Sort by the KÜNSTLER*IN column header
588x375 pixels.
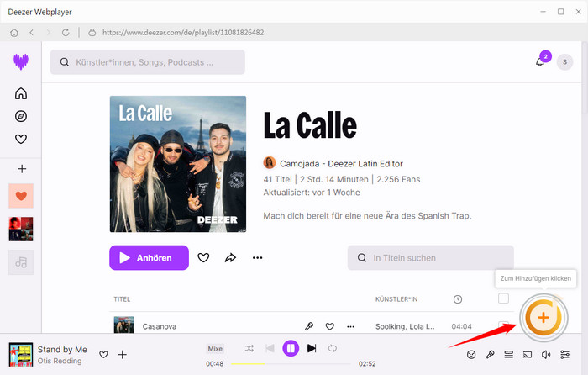(396, 299)
